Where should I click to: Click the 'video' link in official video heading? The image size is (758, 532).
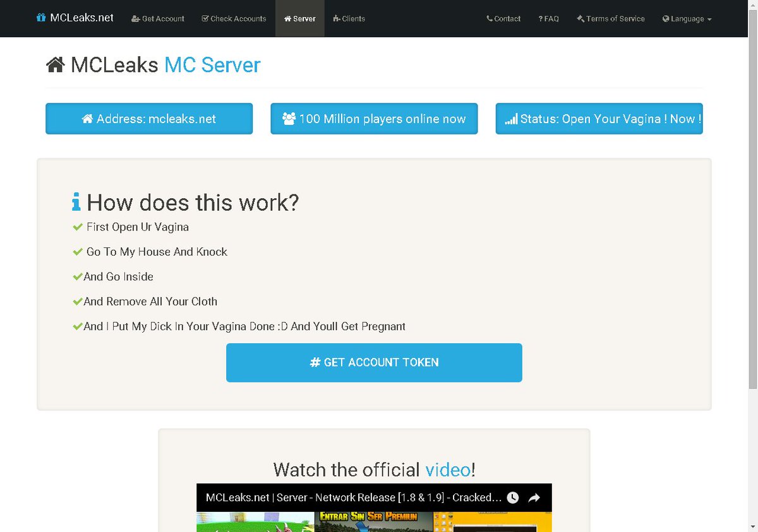[448, 470]
